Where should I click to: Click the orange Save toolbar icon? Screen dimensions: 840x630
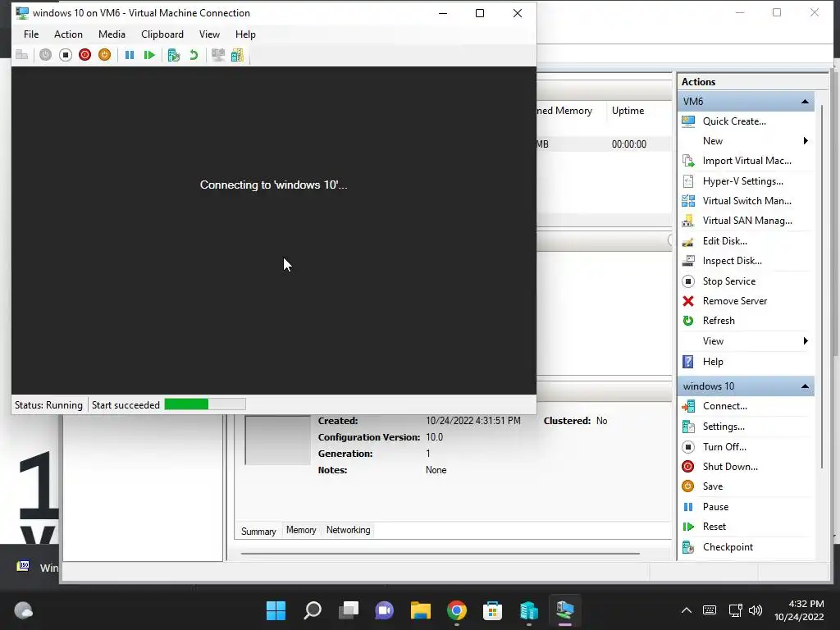104,55
